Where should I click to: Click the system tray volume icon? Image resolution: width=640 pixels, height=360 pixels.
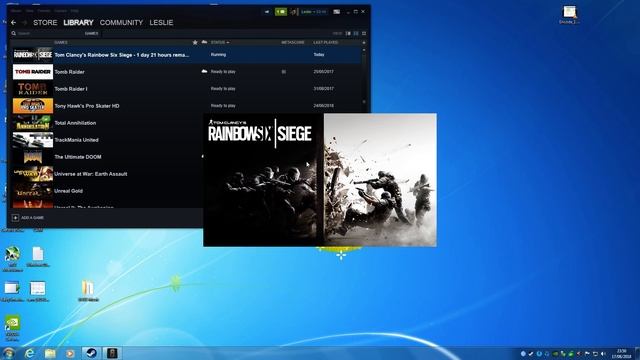point(603,353)
